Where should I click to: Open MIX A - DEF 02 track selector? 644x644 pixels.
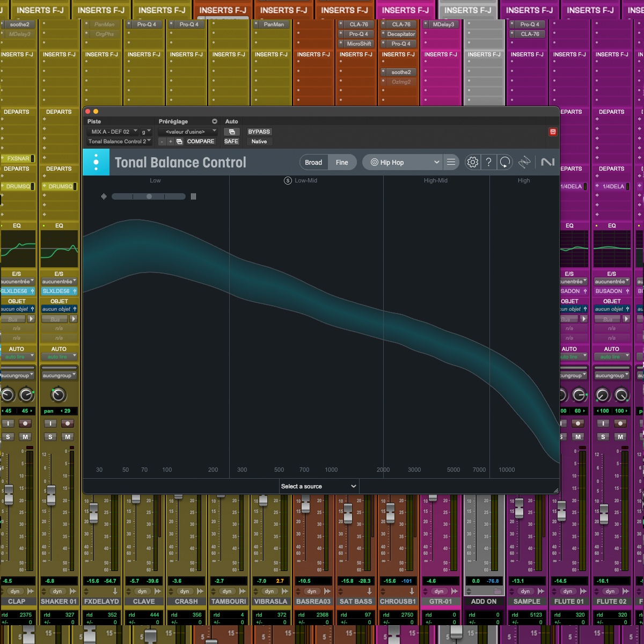[113, 131]
